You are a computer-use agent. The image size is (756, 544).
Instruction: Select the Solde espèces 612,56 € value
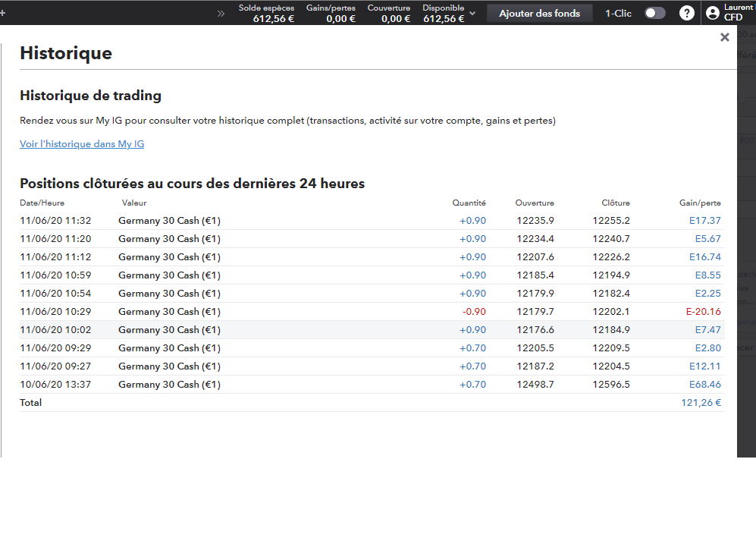pyautogui.click(x=274, y=19)
